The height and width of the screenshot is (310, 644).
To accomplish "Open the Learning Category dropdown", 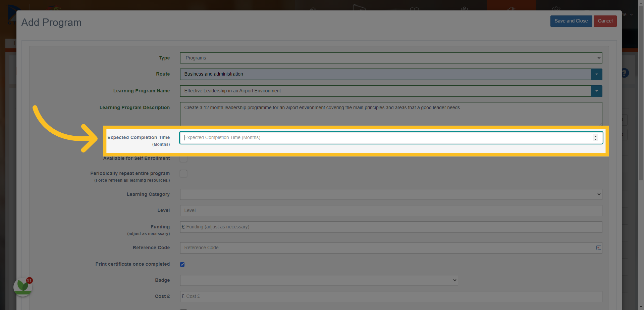I will tap(391, 194).
